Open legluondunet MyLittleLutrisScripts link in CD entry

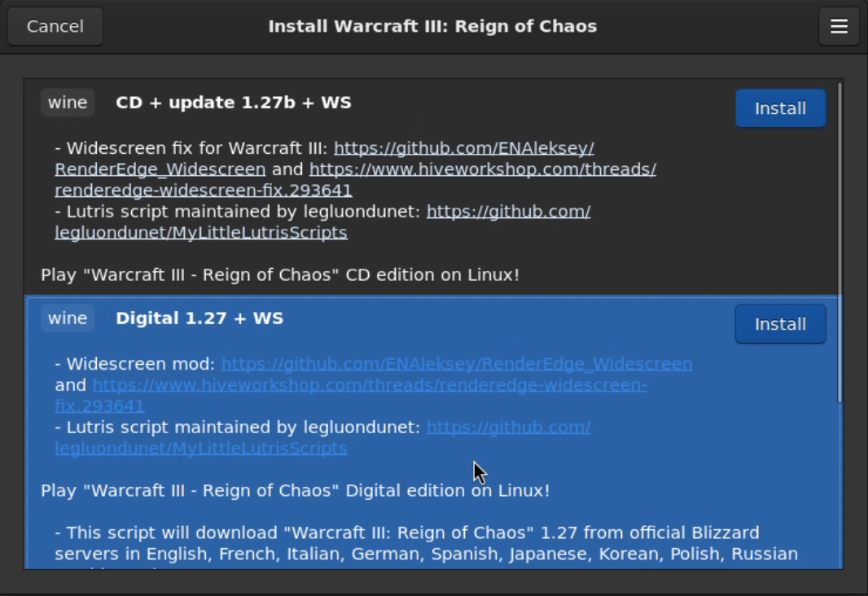[x=322, y=221]
